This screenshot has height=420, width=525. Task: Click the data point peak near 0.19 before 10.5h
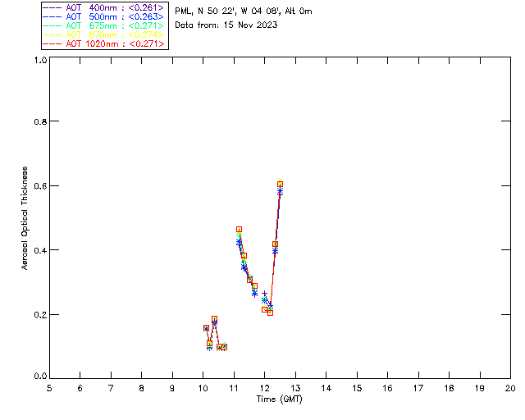tap(215, 319)
